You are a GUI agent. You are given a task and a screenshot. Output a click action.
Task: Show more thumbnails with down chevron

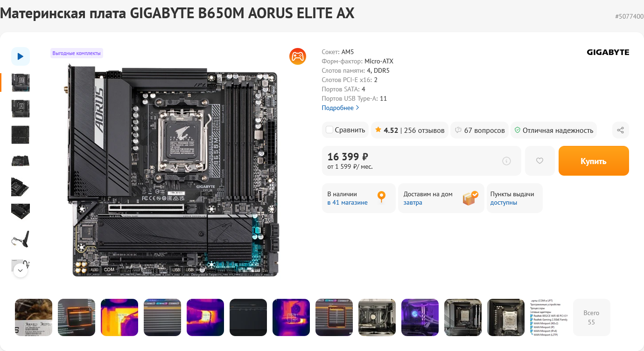(x=21, y=270)
